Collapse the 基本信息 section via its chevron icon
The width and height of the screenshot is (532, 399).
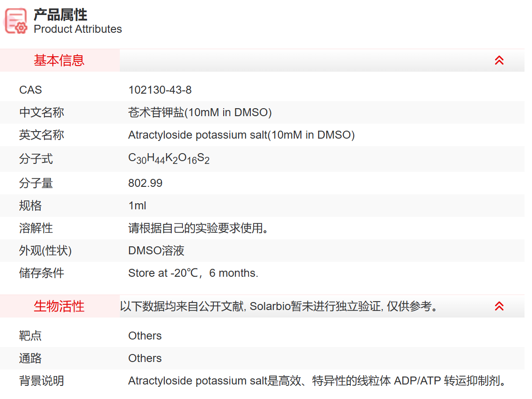click(499, 60)
